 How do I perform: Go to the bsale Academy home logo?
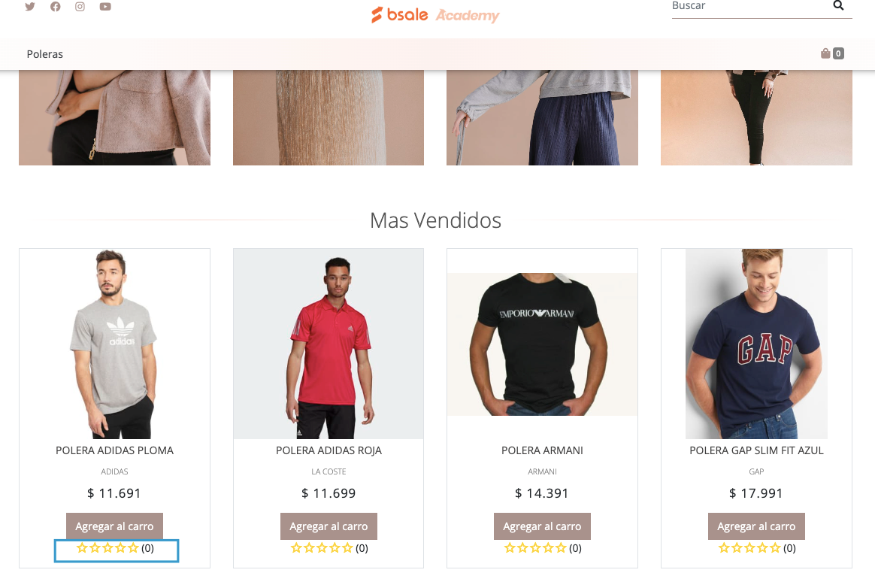435,14
